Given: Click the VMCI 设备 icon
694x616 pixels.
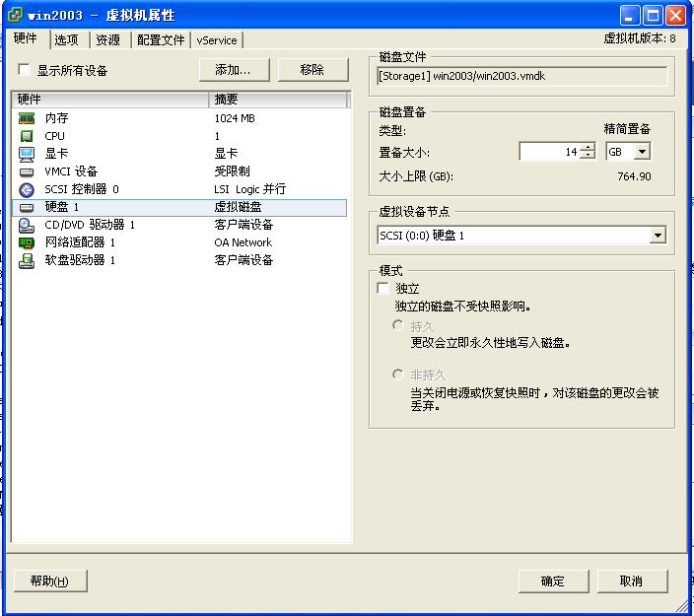Looking at the screenshot, I should click(x=27, y=171).
